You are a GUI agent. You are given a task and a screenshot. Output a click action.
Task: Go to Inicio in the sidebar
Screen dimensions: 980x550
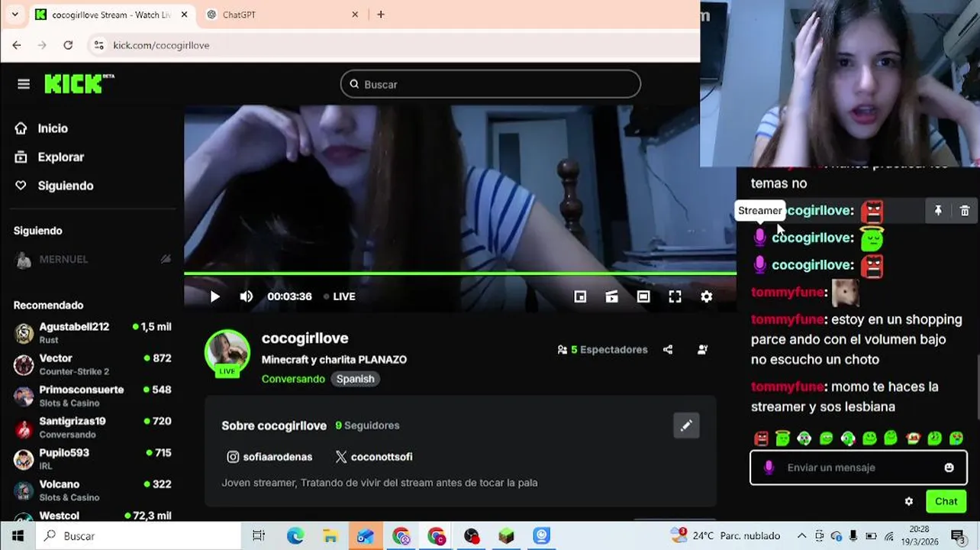point(53,128)
